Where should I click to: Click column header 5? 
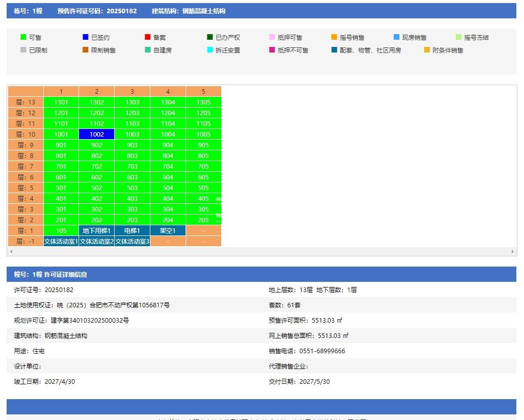tap(203, 92)
